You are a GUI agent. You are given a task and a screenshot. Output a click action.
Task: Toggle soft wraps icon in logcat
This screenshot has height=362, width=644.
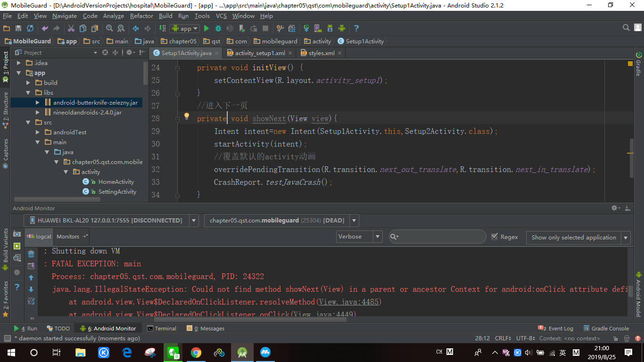click(x=31, y=301)
